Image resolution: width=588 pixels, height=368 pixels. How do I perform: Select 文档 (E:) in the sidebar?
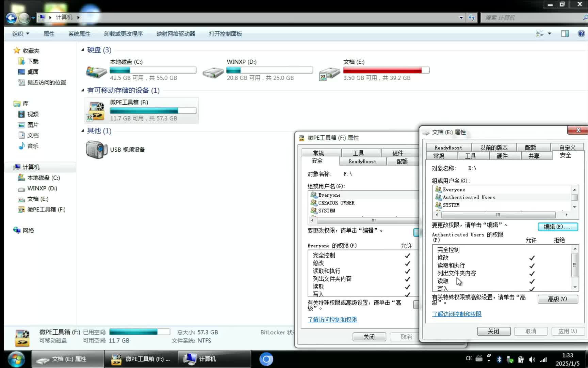tap(37, 199)
